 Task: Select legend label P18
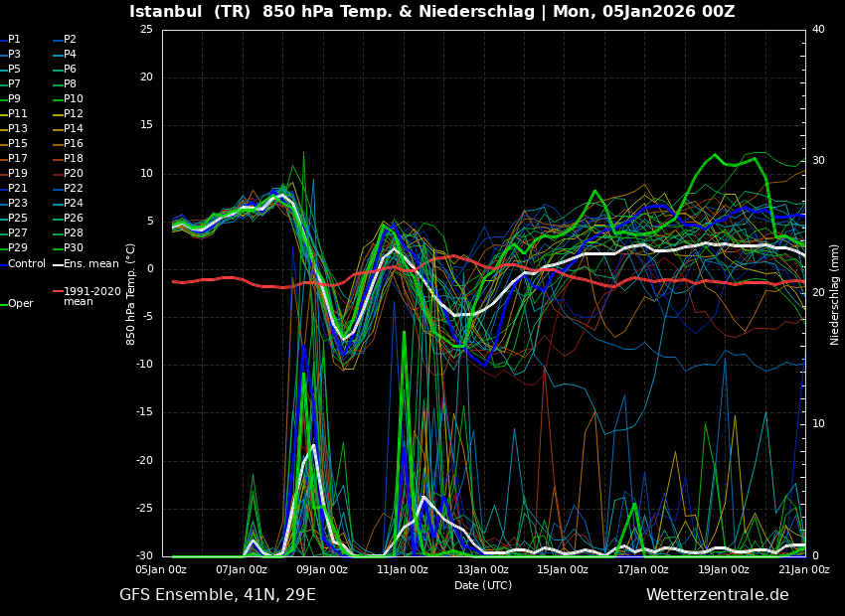[74, 158]
